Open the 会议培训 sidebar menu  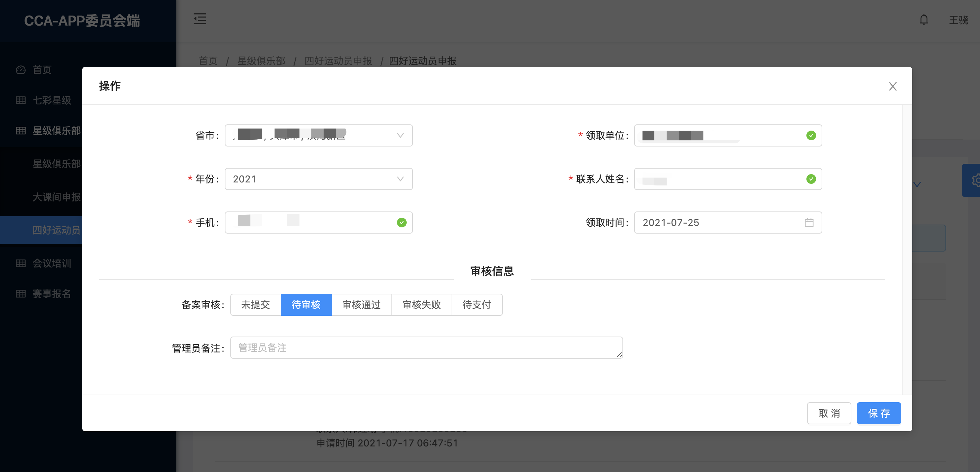(x=52, y=263)
